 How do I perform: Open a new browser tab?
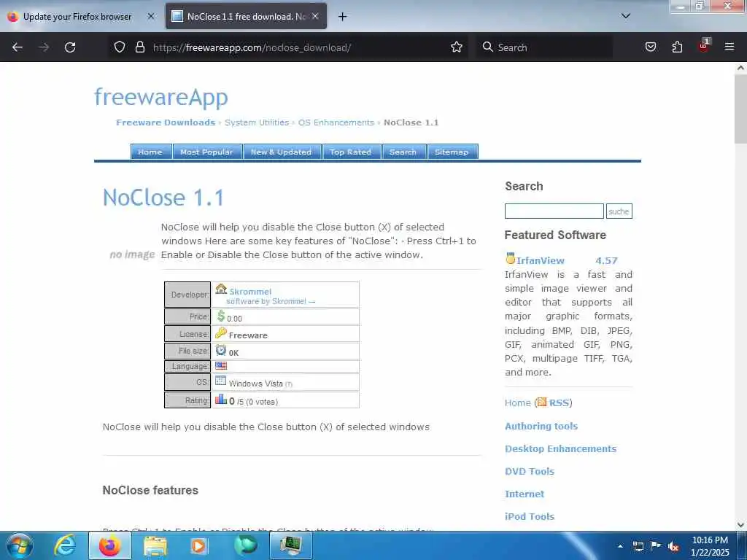click(342, 17)
